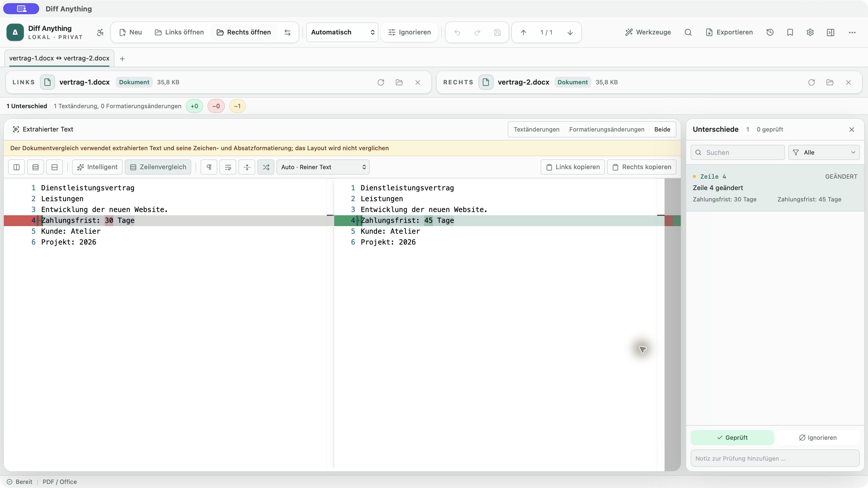Go to next difference arrow
This screenshot has width=868, height=488.
click(x=570, y=32)
